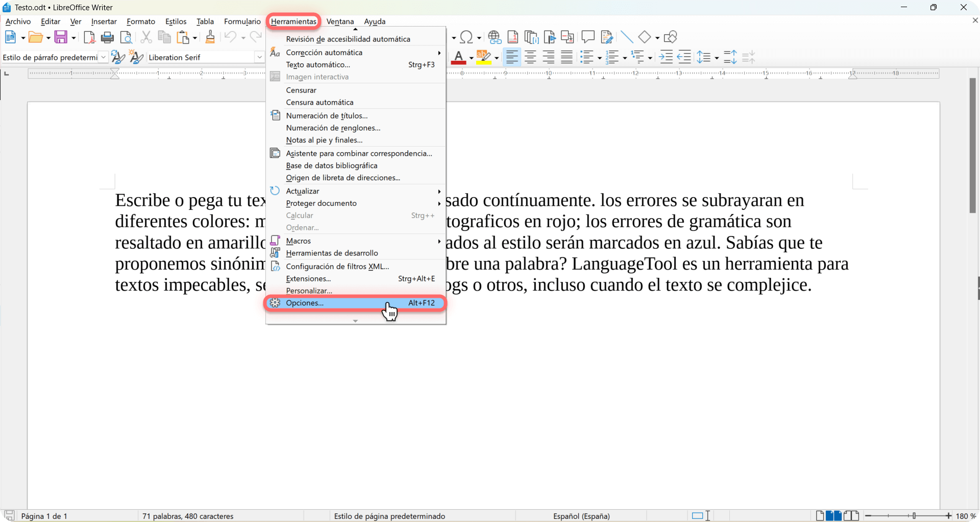The image size is (980, 522).
Task: Select book view in status bar
Action: click(x=851, y=516)
